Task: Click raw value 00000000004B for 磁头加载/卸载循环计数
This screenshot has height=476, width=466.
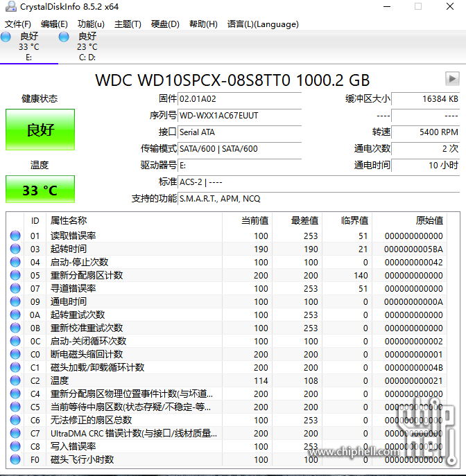Action: click(x=413, y=368)
